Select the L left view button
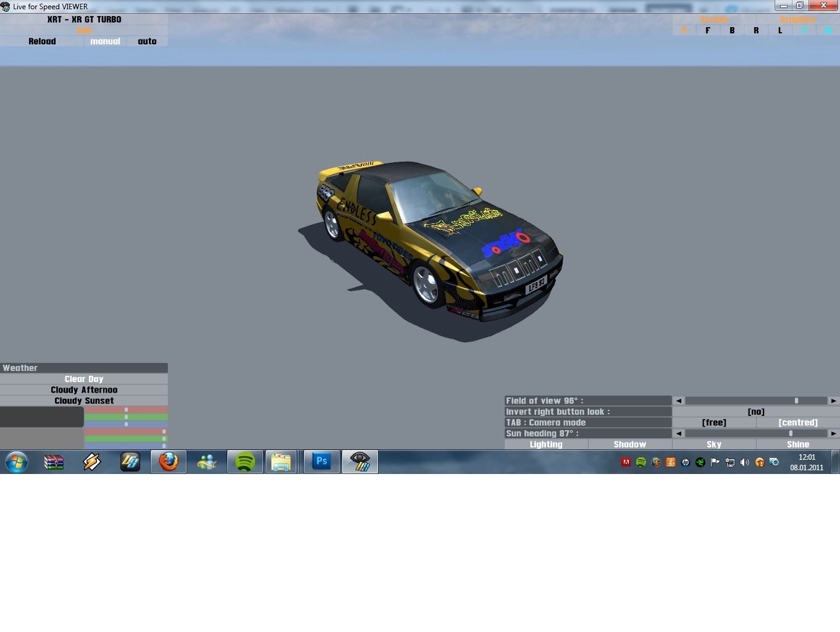The width and height of the screenshot is (840, 632). [x=780, y=30]
